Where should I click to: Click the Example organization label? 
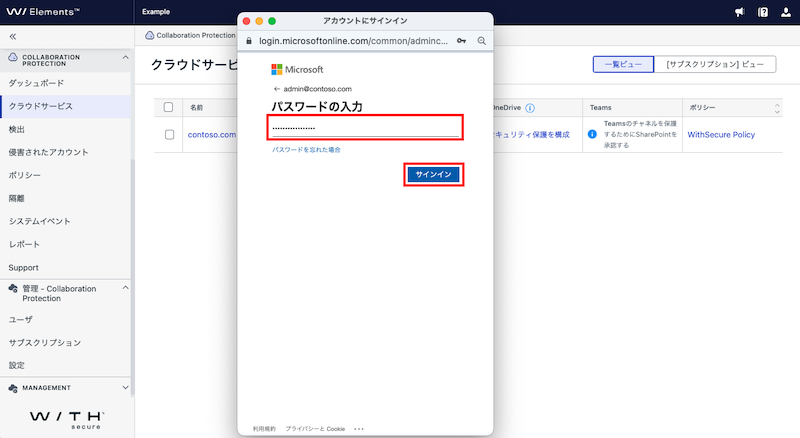[x=156, y=12]
